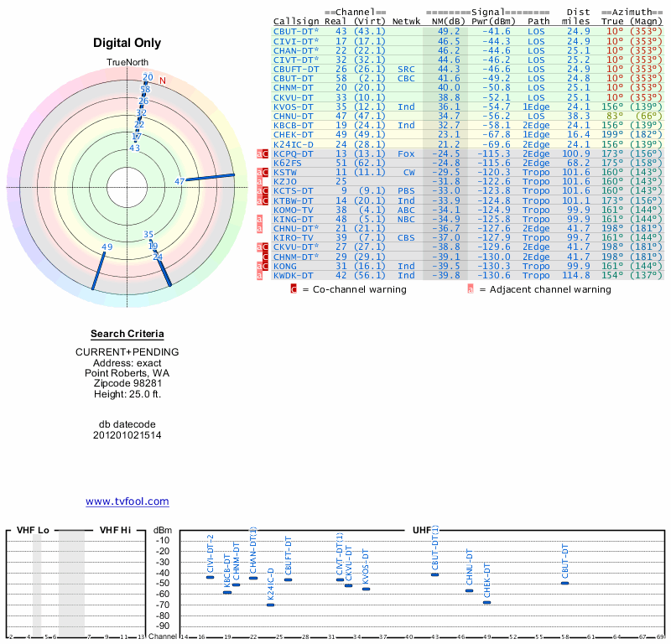The image size is (671, 644).
Task: Click the channel 47 bar on the radar plot
Action: pos(210,177)
